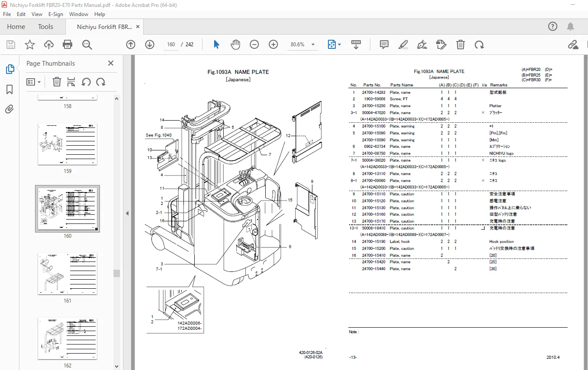Add a comment with the speech bubble icon

click(384, 45)
